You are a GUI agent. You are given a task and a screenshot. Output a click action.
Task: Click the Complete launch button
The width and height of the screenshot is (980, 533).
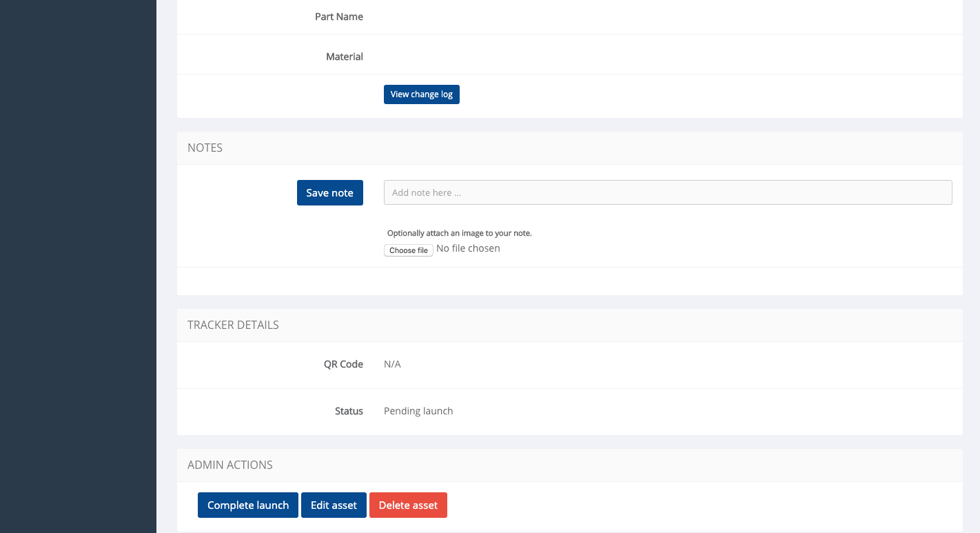pyautogui.click(x=247, y=505)
